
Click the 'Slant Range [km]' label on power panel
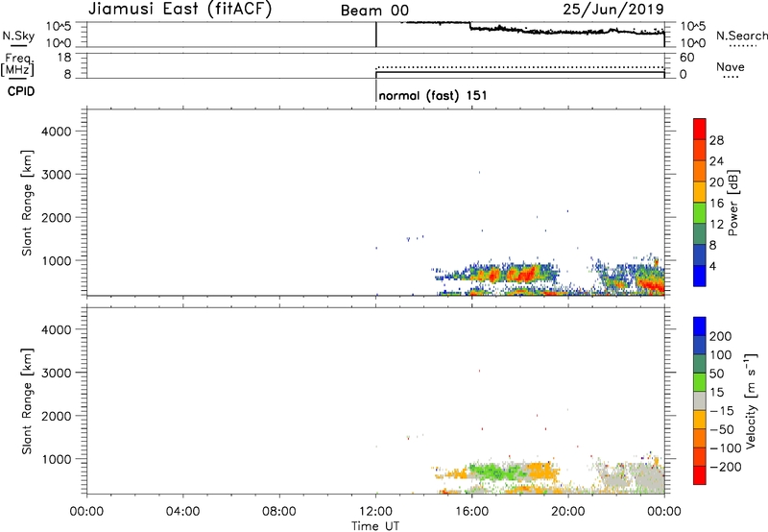(27, 203)
